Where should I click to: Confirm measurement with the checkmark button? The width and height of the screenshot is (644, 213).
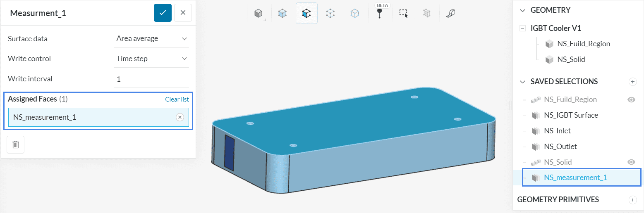[163, 13]
